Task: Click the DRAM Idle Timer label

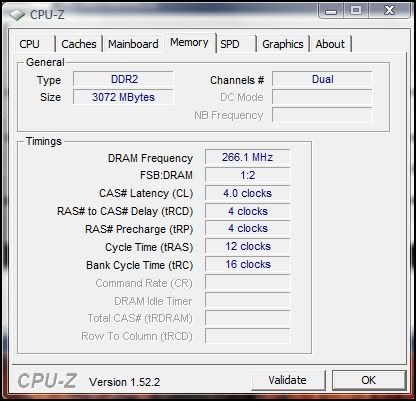Action: (x=153, y=301)
